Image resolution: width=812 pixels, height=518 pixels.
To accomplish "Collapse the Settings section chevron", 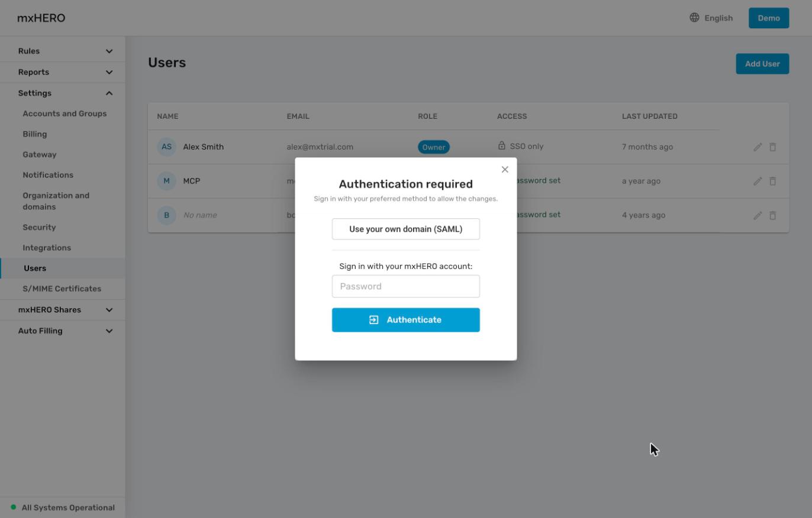I will [x=109, y=93].
